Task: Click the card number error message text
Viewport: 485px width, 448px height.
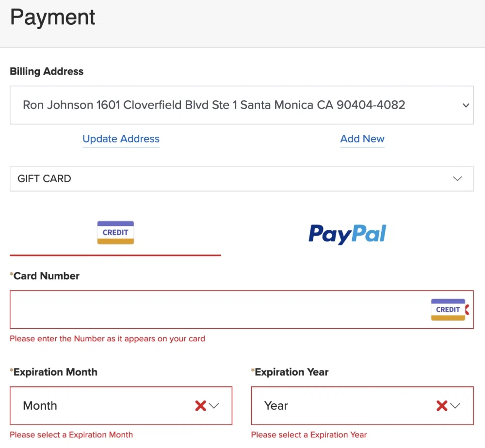Action: (107, 339)
